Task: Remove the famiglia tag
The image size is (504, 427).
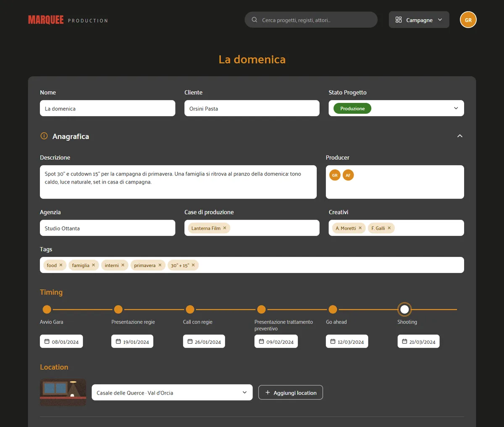Action: (x=93, y=265)
